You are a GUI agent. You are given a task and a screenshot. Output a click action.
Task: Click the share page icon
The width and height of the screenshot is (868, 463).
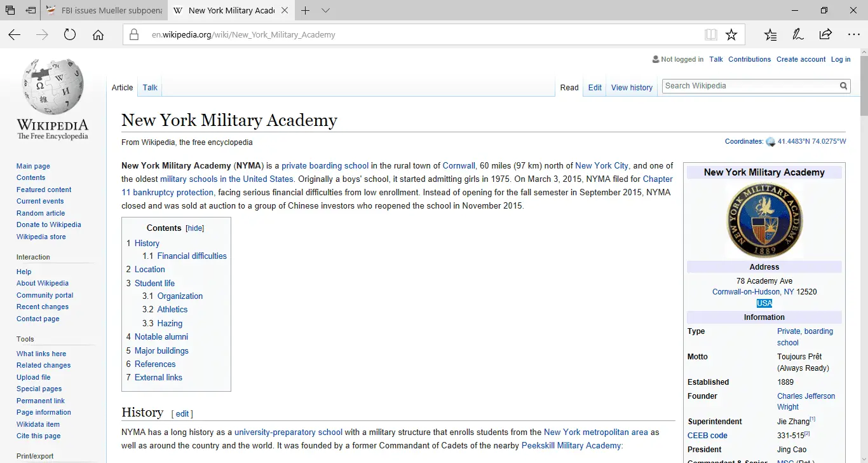coord(825,35)
